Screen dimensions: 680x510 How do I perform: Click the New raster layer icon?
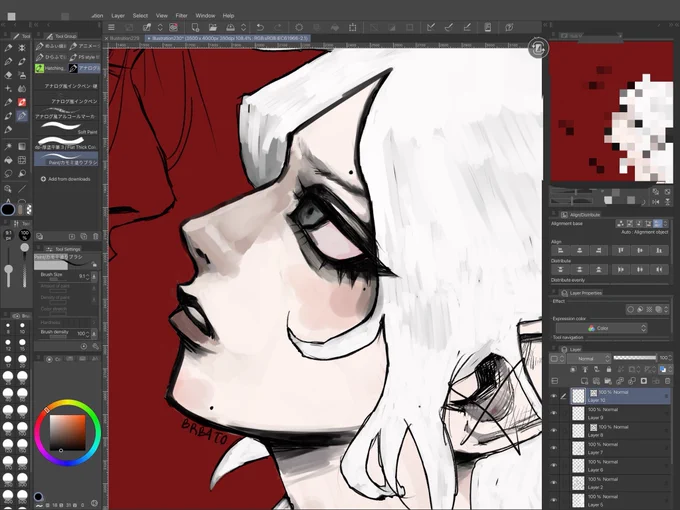585,381
